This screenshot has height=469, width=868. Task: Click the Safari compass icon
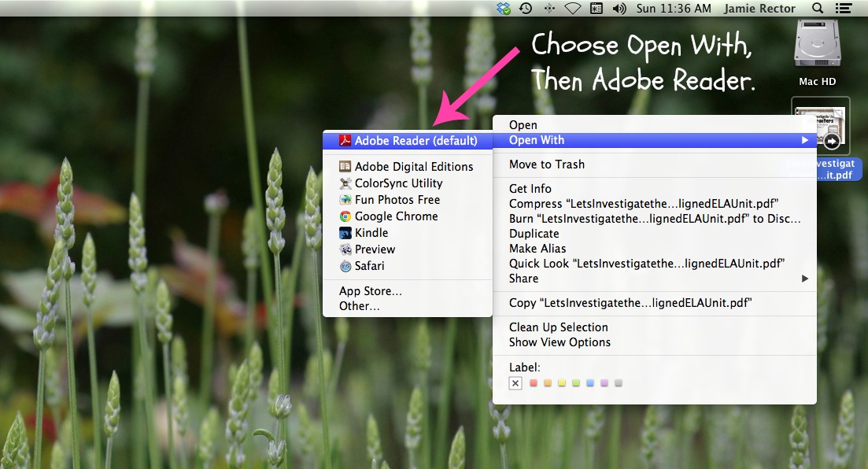pyautogui.click(x=345, y=266)
